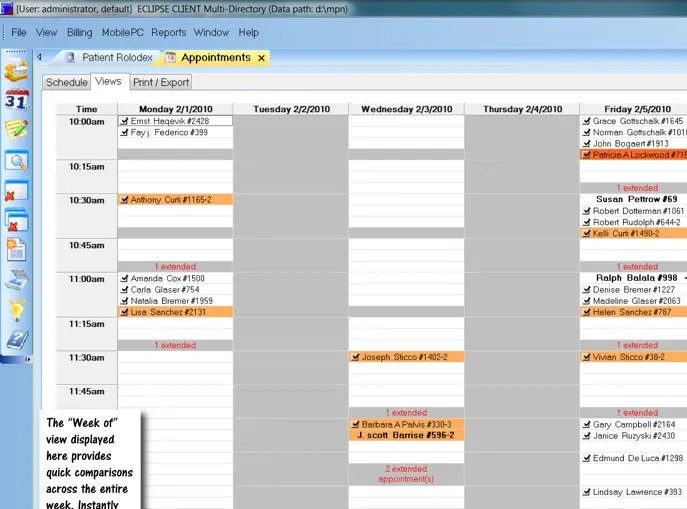Toggle checkbox for Vivian Sticco #38-2
Image resolution: width=687 pixels, height=509 pixels.
click(x=587, y=357)
